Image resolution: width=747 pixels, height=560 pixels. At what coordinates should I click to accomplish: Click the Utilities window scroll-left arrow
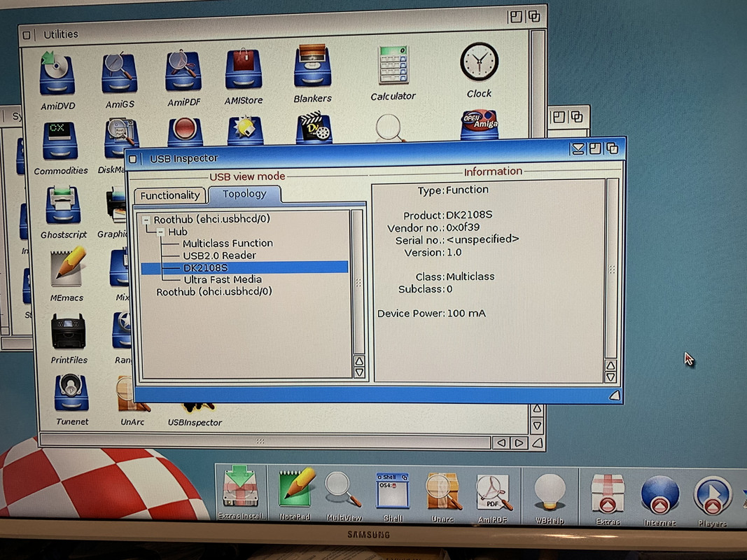(x=501, y=443)
